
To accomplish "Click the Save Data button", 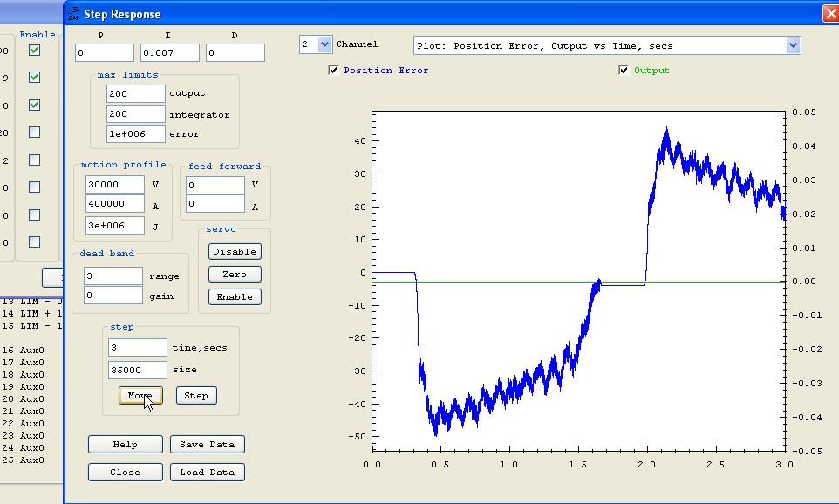I will [207, 445].
